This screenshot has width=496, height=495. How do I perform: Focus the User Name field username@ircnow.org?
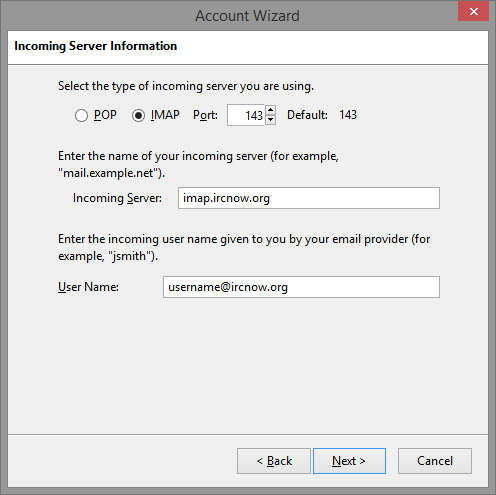click(301, 287)
